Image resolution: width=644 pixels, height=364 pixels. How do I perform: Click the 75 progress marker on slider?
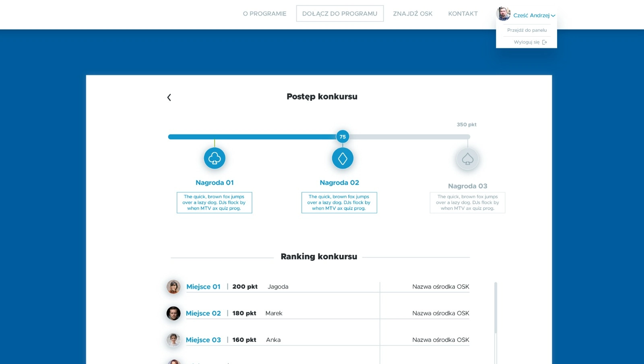[343, 137]
